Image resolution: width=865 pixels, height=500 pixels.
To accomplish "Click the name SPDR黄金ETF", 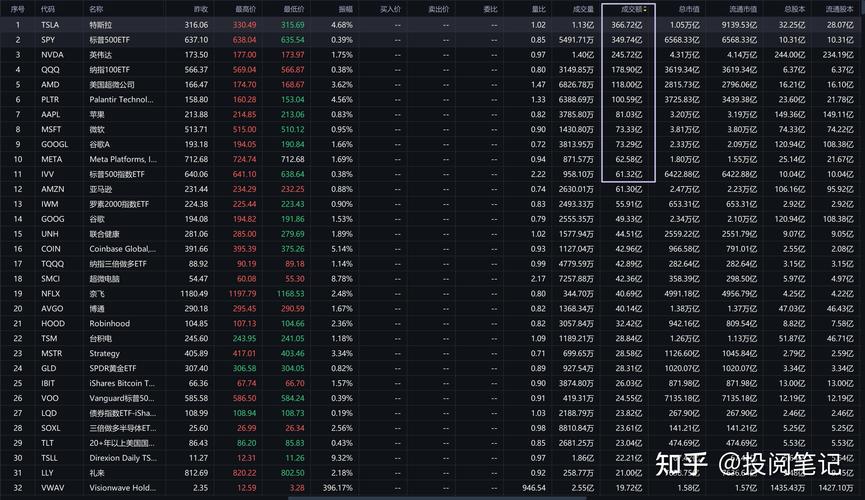I will [x=113, y=368].
